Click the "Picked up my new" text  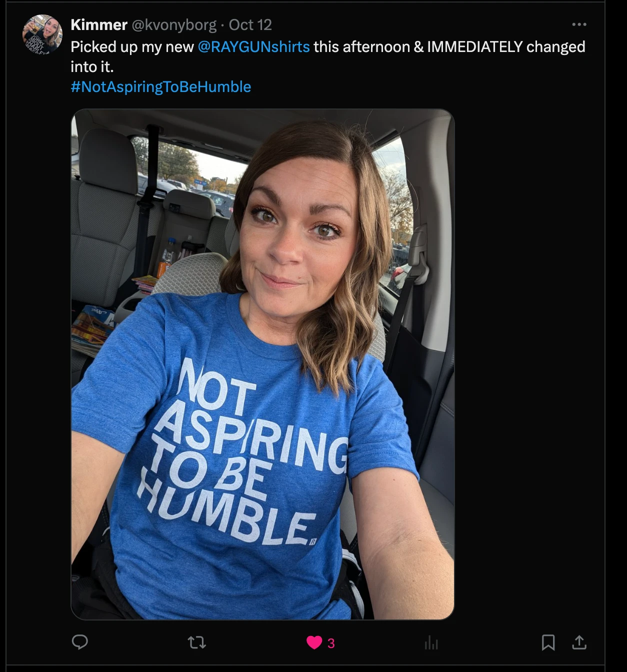(x=132, y=46)
